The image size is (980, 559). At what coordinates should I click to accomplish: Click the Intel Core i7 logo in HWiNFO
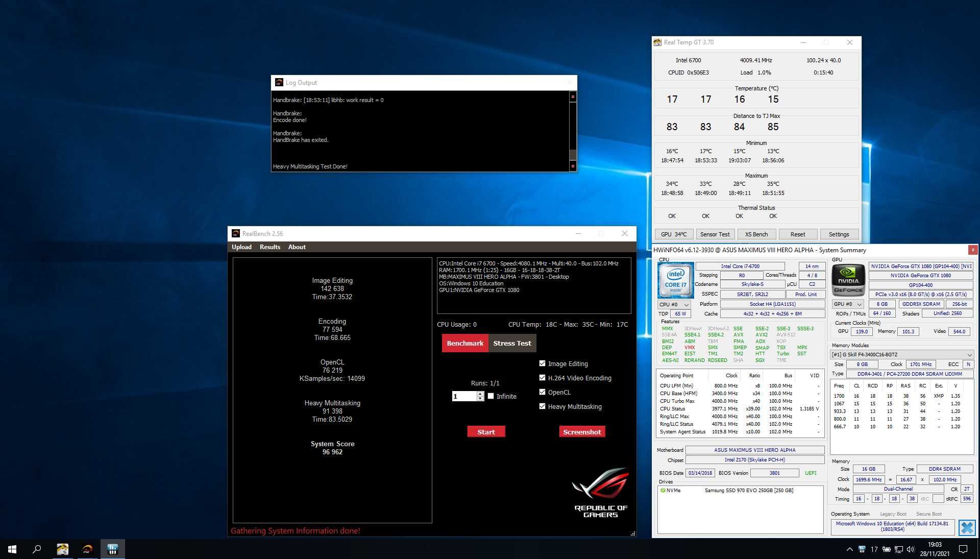click(675, 280)
